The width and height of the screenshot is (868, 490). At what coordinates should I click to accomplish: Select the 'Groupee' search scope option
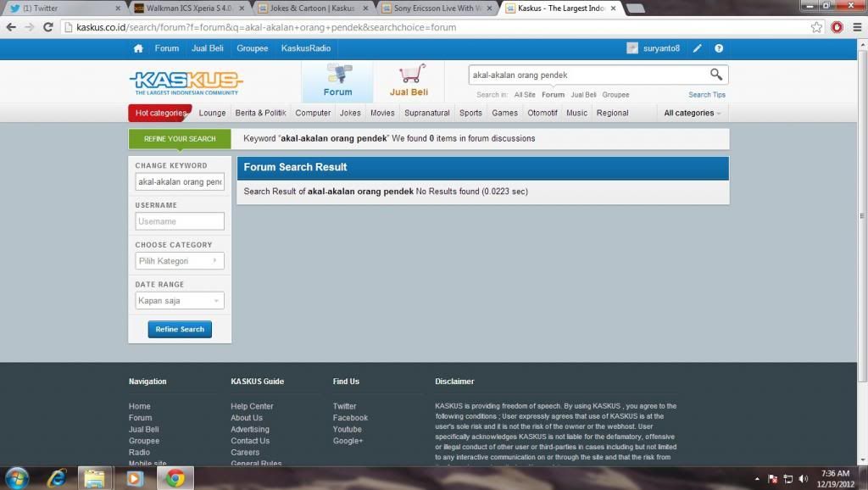615,95
